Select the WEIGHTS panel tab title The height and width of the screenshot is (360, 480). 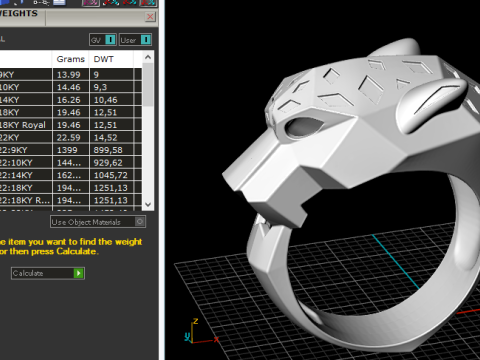pyautogui.click(x=19, y=13)
